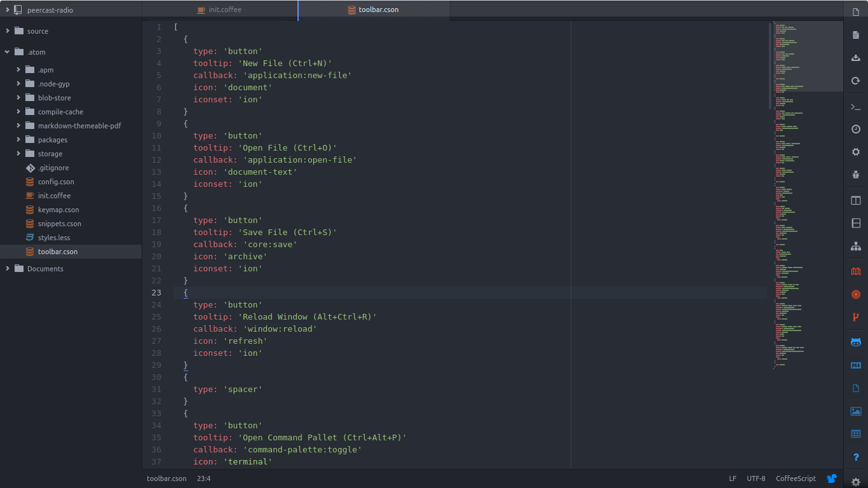Expand the source folder chevron
This screenshot has height=488, width=868.
point(8,30)
